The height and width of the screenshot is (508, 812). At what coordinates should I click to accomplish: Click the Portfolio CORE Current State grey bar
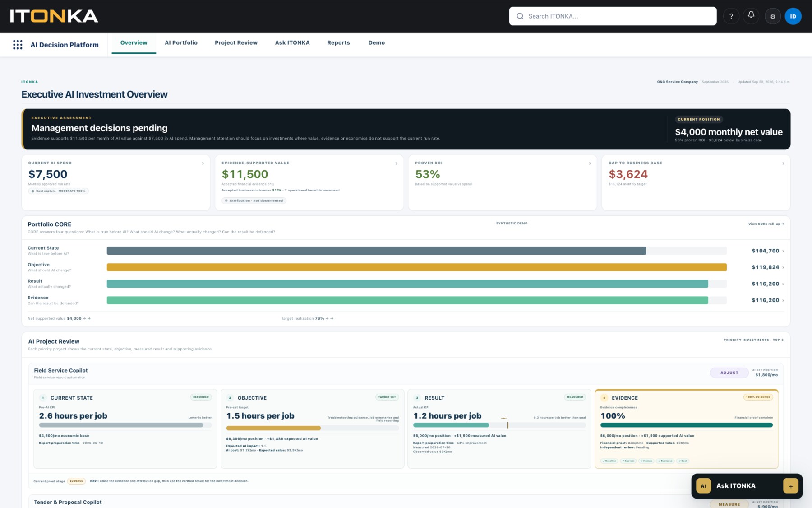point(376,251)
